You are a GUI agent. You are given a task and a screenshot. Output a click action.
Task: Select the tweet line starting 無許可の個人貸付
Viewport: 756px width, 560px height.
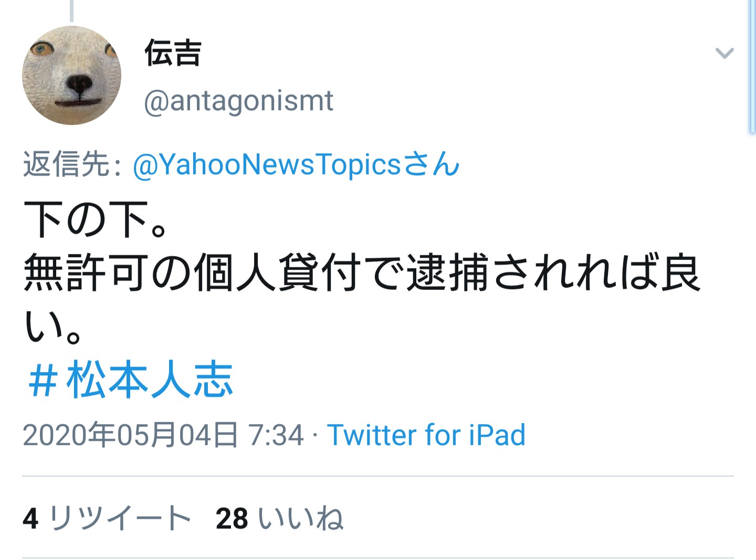click(362, 272)
